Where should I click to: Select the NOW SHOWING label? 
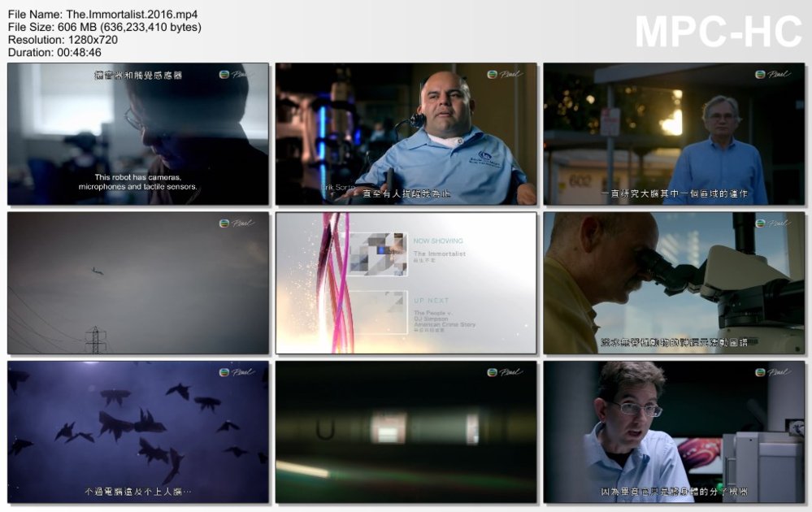pyautogui.click(x=438, y=241)
